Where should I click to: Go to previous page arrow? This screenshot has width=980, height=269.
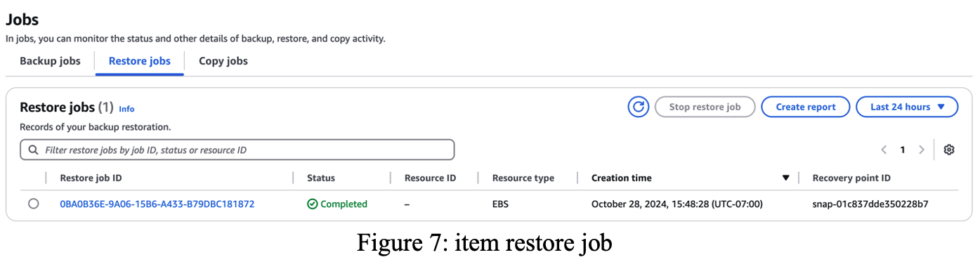pyautogui.click(x=884, y=150)
